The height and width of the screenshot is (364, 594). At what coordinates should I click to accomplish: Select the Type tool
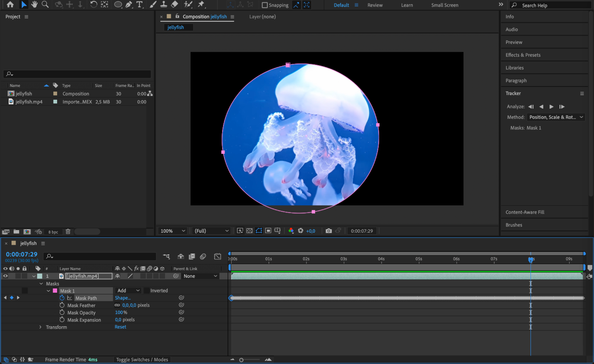point(139,4)
